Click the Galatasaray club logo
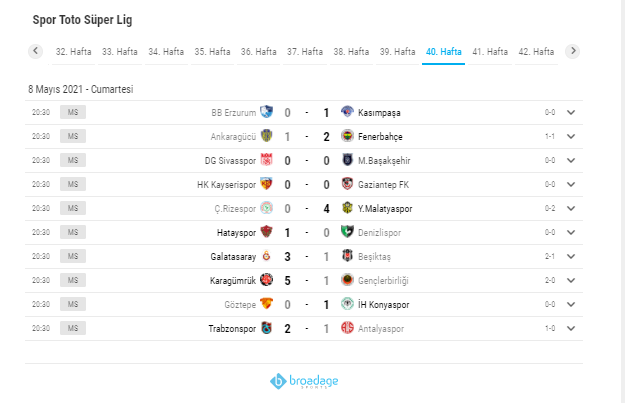 (x=267, y=256)
